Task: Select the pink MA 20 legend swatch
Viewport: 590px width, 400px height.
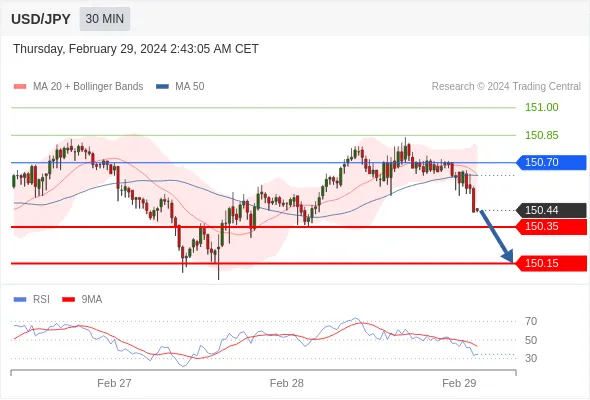Action: 20,87
